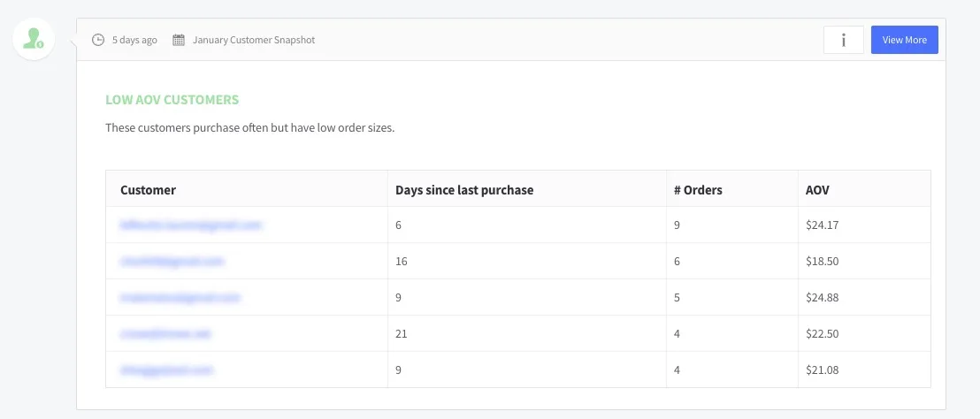Open the info "i" button
980x419 pixels.
tap(843, 40)
